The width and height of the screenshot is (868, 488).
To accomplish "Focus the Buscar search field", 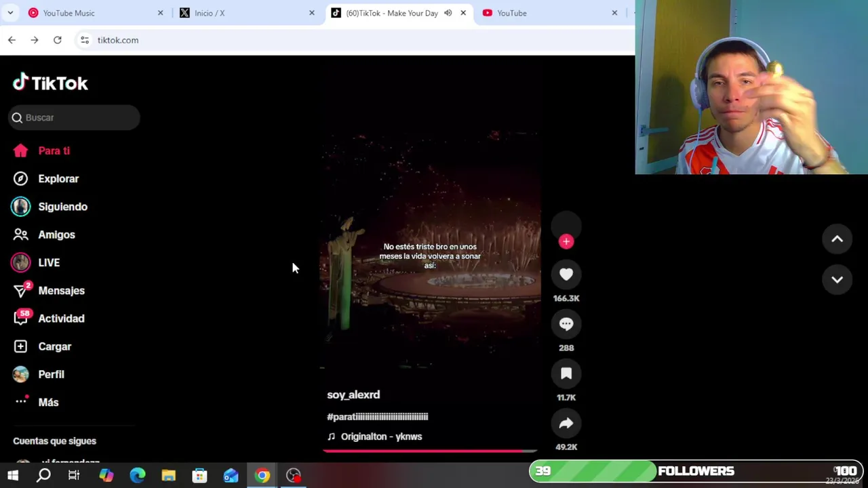I will (x=75, y=117).
